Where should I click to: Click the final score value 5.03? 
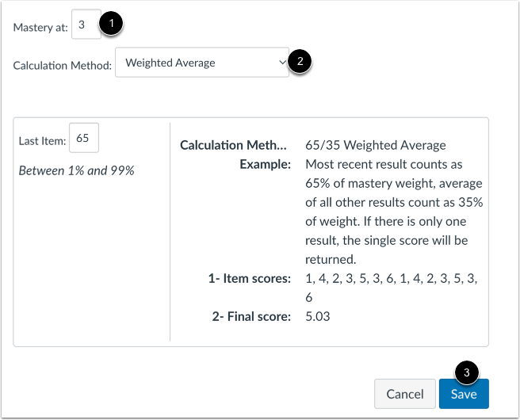click(x=317, y=316)
